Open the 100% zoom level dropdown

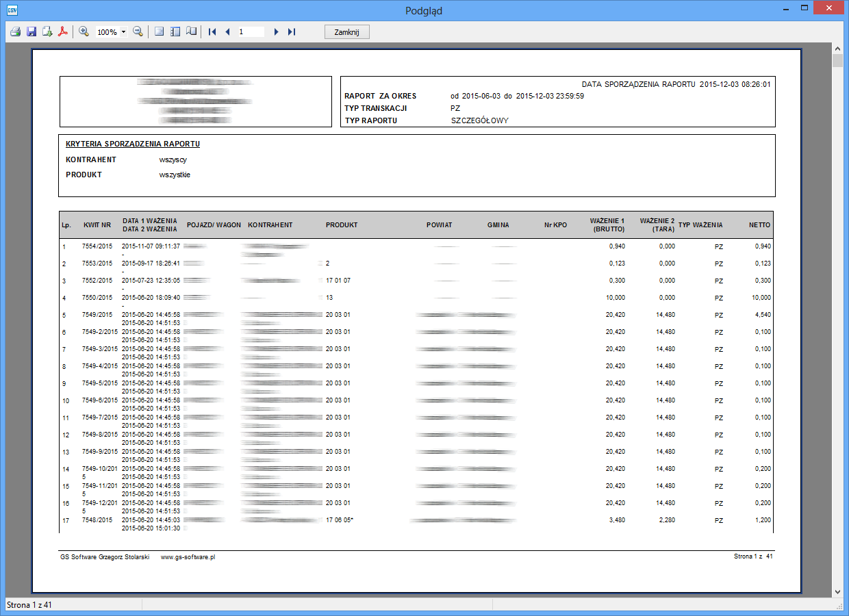[x=123, y=32]
